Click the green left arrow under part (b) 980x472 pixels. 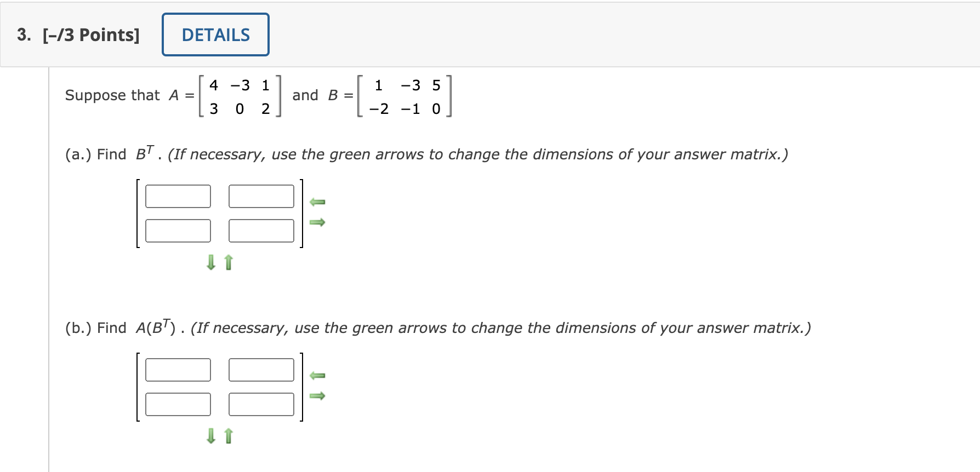(x=318, y=376)
